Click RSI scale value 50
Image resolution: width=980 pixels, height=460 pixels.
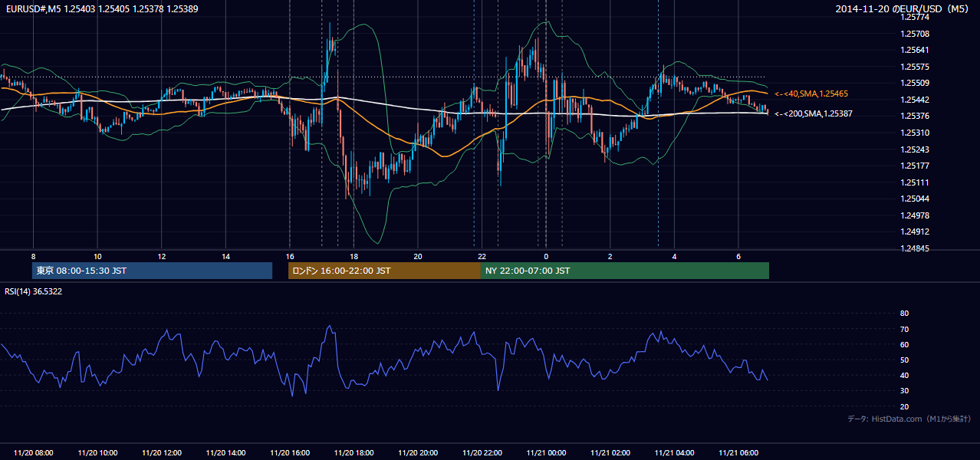904,360
